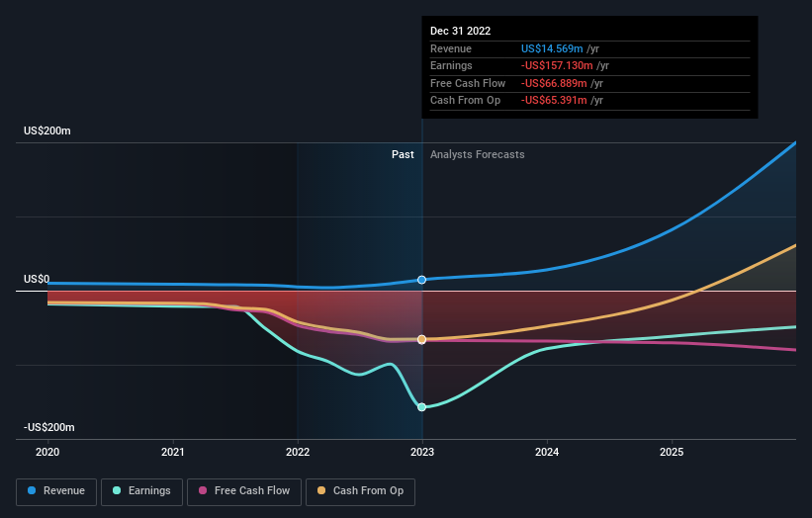The width and height of the screenshot is (812, 518).
Task: Click the 2024 x-axis label
Action: (x=547, y=452)
